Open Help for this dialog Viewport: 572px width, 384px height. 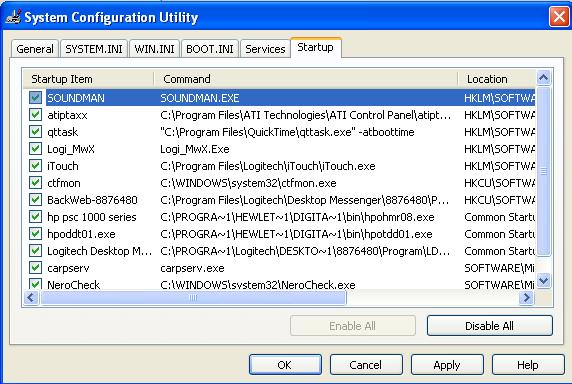528,365
